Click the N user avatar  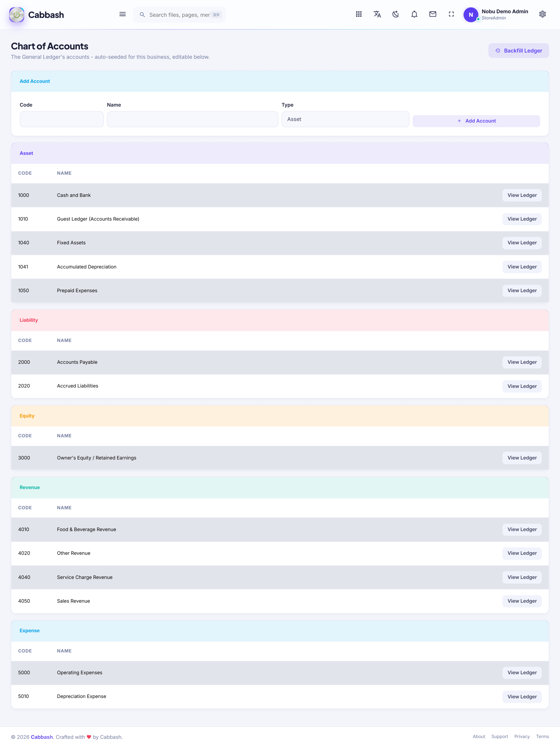(471, 15)
